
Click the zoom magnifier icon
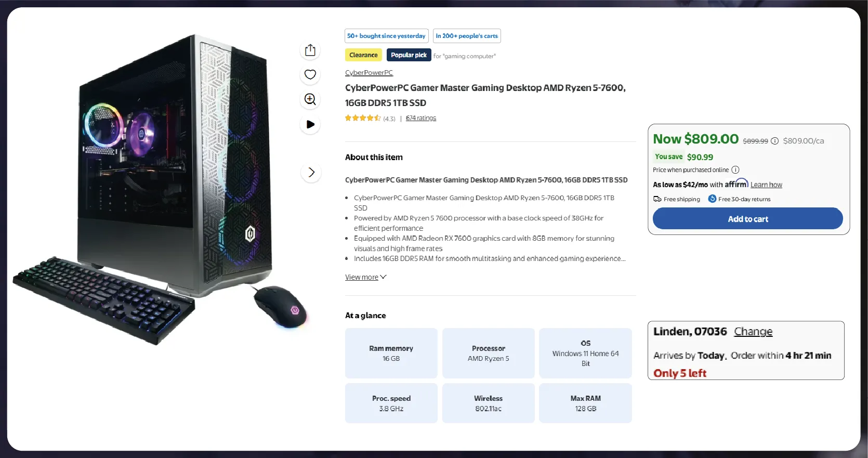tap(310, 99)
